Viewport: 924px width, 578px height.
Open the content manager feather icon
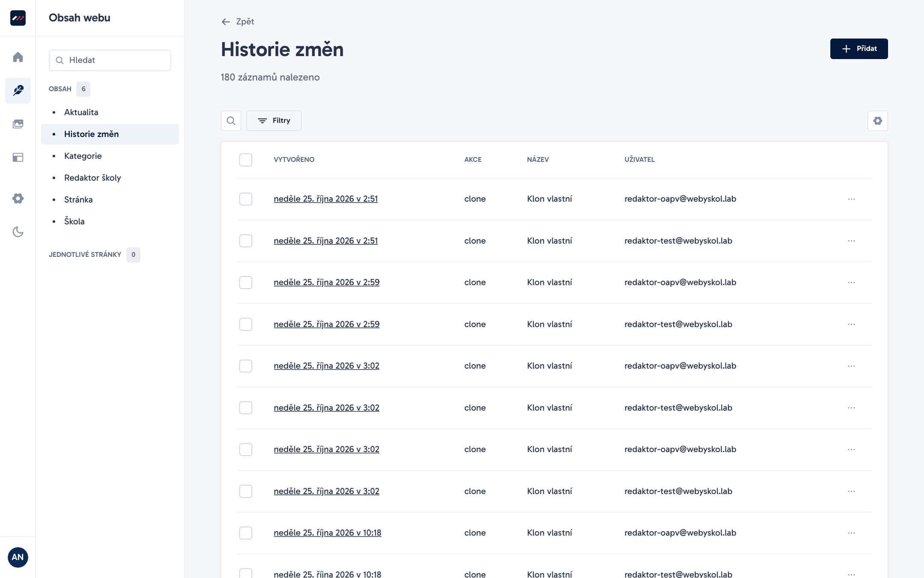click(18, 90)
